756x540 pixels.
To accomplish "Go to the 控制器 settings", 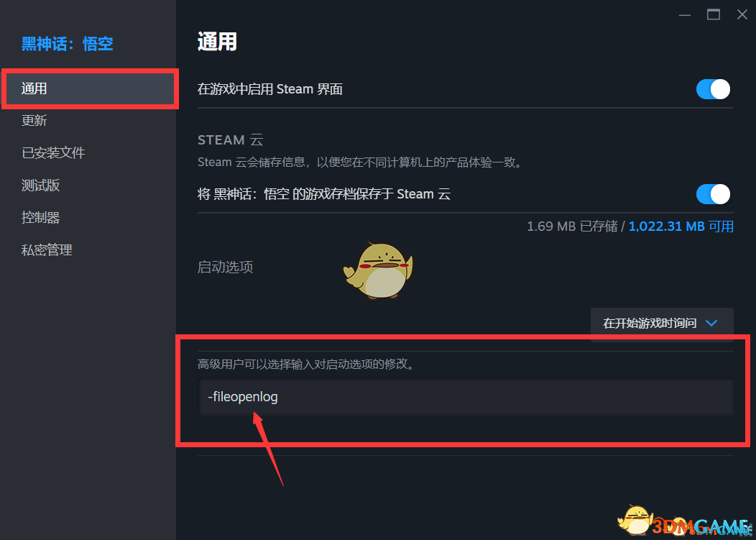I will click(40, 218).
